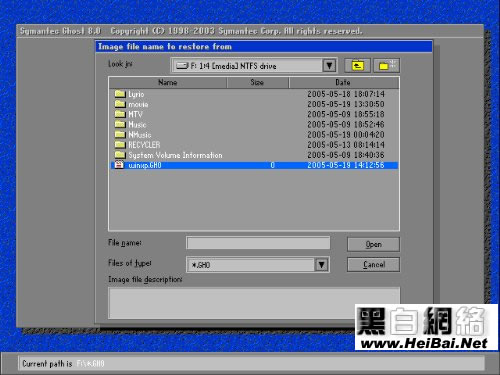Click the Open button

coord(373,244)
